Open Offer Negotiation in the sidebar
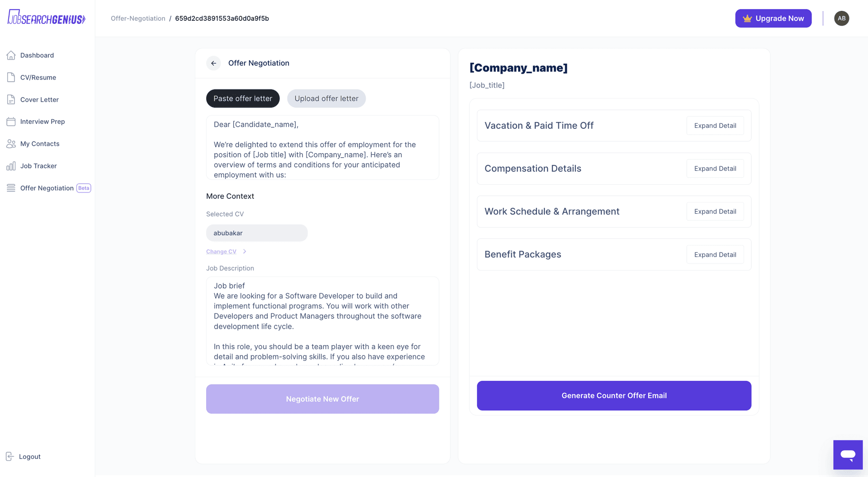The height and width of the screenshot is (477, 868). pos(47,188)
